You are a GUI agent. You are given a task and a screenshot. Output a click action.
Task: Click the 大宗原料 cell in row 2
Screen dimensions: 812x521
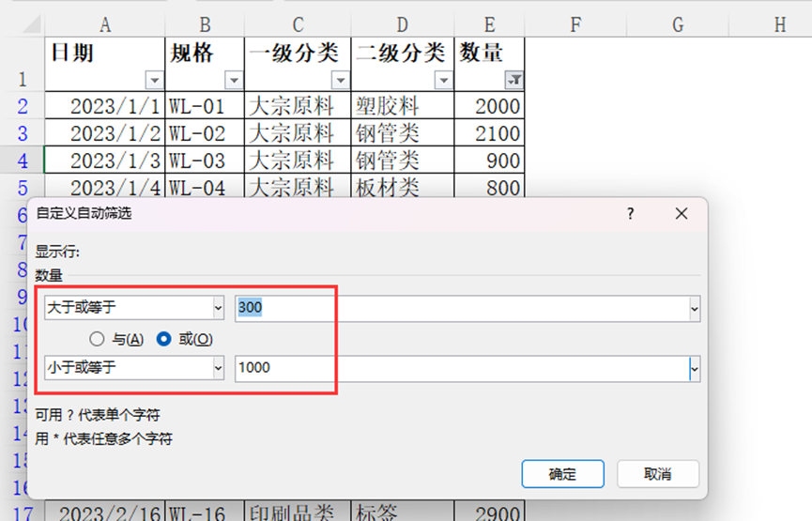point(298,106)
